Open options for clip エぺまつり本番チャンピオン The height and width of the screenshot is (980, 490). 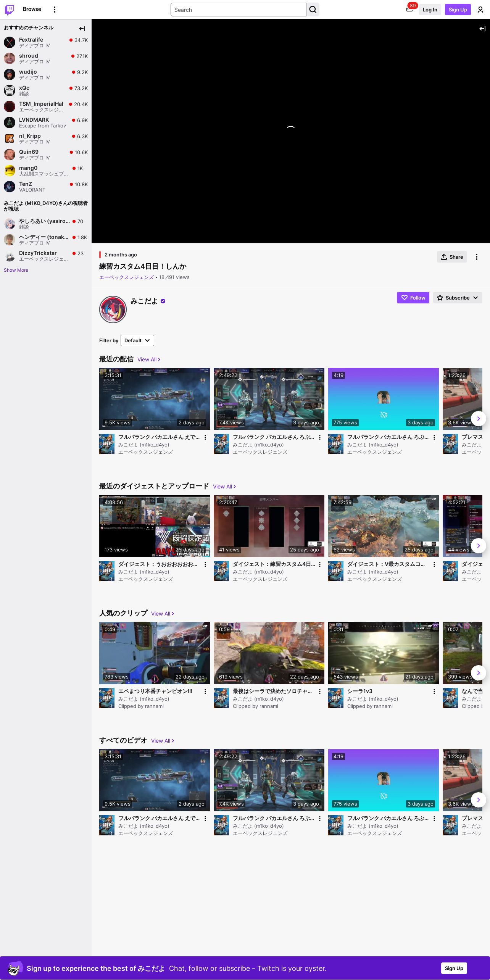point(205,691)
